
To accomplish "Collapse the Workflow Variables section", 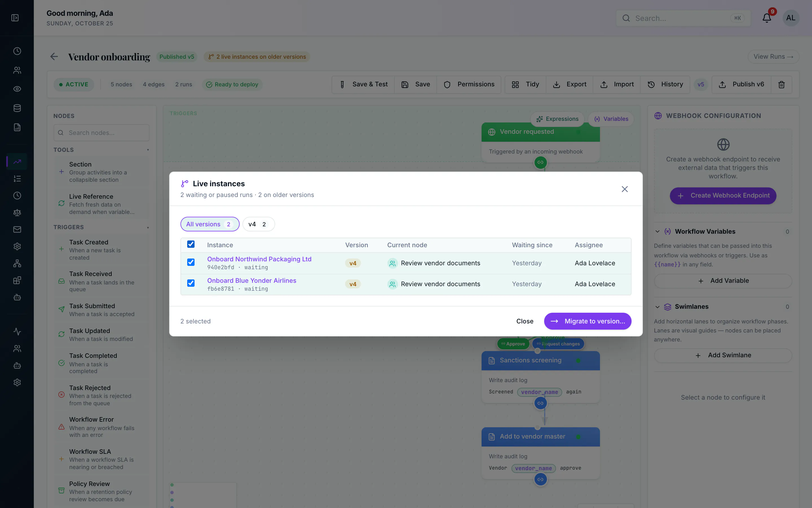I will pyautogui.click(x=657, y=231).
